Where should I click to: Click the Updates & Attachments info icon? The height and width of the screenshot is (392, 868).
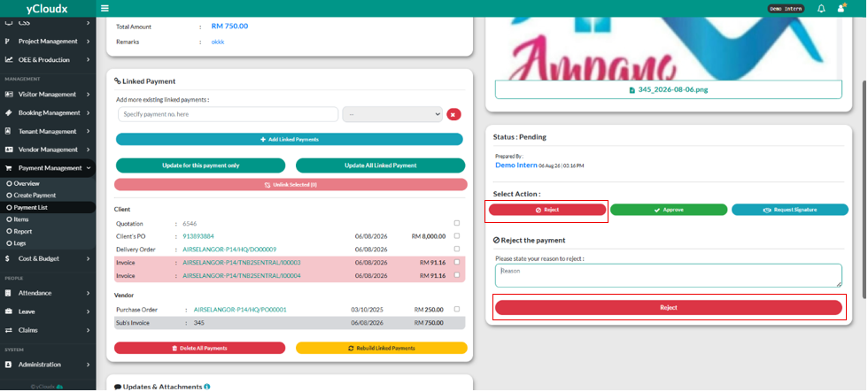[206, 387]
